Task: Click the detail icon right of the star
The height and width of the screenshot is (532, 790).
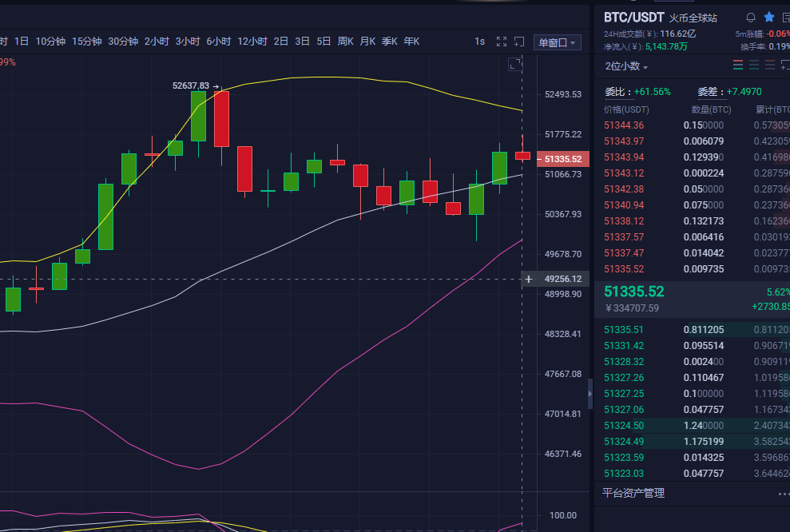Action: click(x=787, y=17)
